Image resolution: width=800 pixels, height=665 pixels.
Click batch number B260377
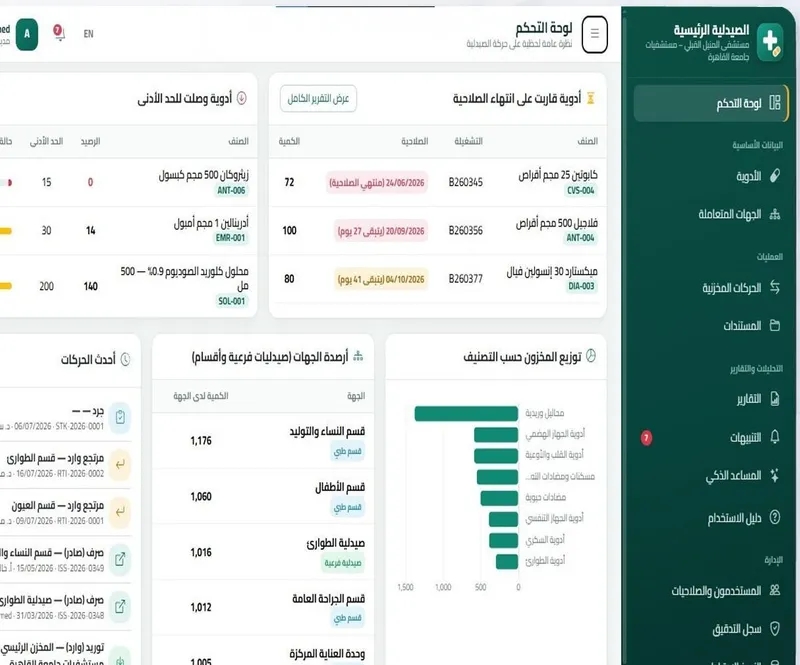(x=465, y=279)
